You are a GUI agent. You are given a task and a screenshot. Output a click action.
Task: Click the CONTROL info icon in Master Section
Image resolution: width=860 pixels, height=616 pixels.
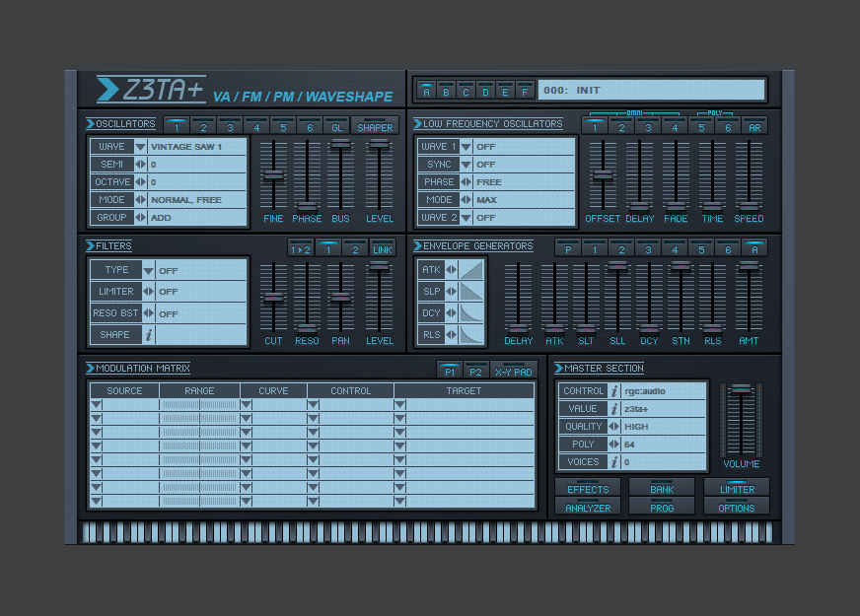(614, 390)
